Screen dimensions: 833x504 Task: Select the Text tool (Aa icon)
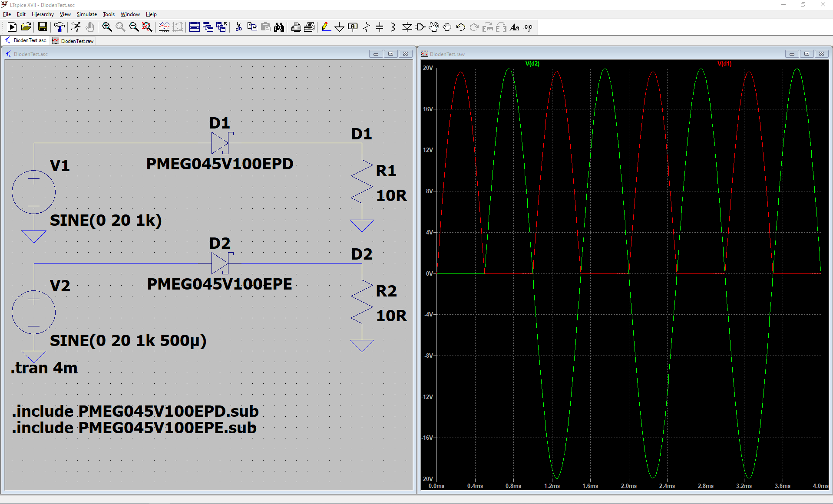(x=515, y=27)
